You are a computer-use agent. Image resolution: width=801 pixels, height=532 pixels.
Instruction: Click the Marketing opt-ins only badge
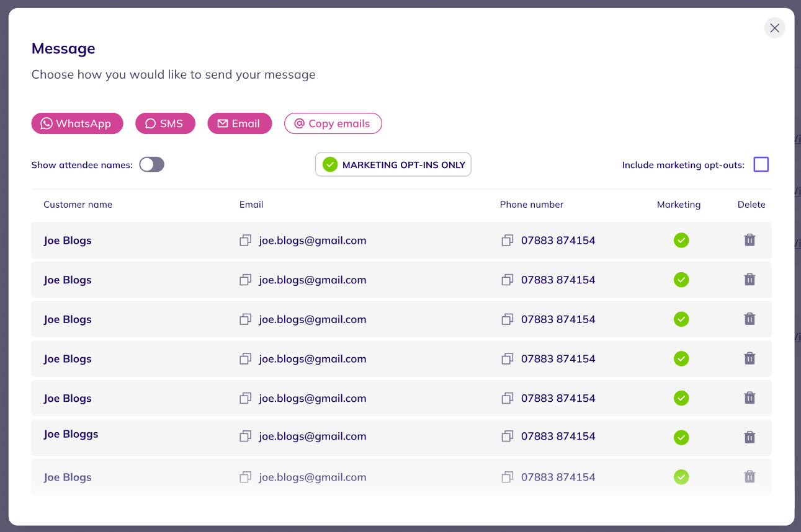click(x=393, y=164)
